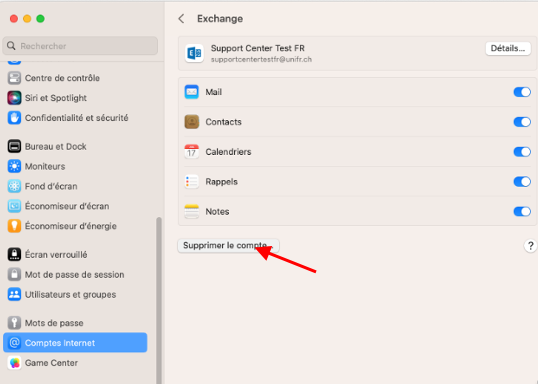The width and height of the screenshot is (538, 384).
Task: Go back using the chevron beside Exchange
Action: coord(182,19)
